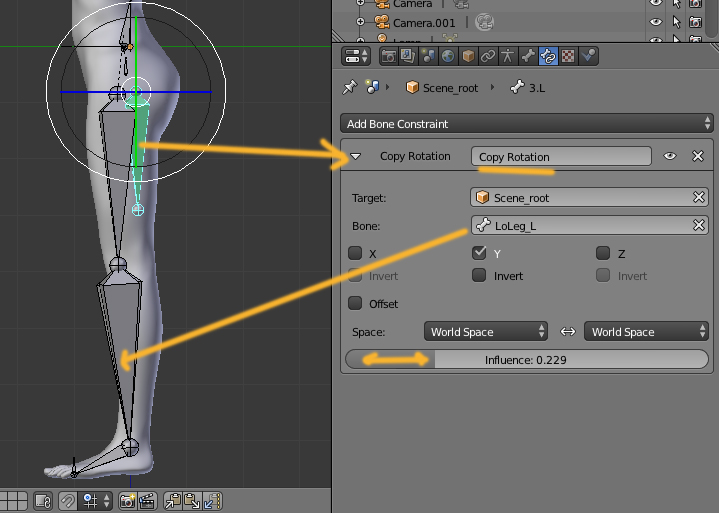Screen dimensions: 719x513
Task: Open the Object properties cube tab
Action: click(467, 57)
